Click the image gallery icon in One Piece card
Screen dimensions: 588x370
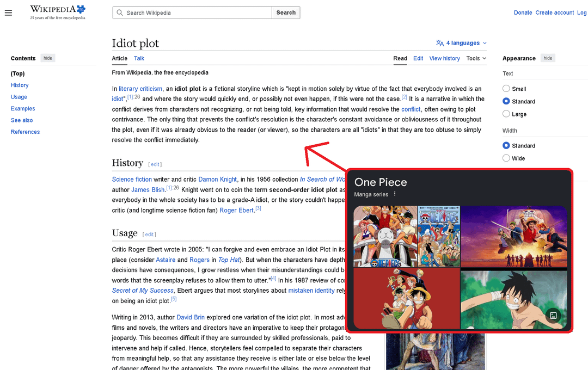(x=553, y=315)
